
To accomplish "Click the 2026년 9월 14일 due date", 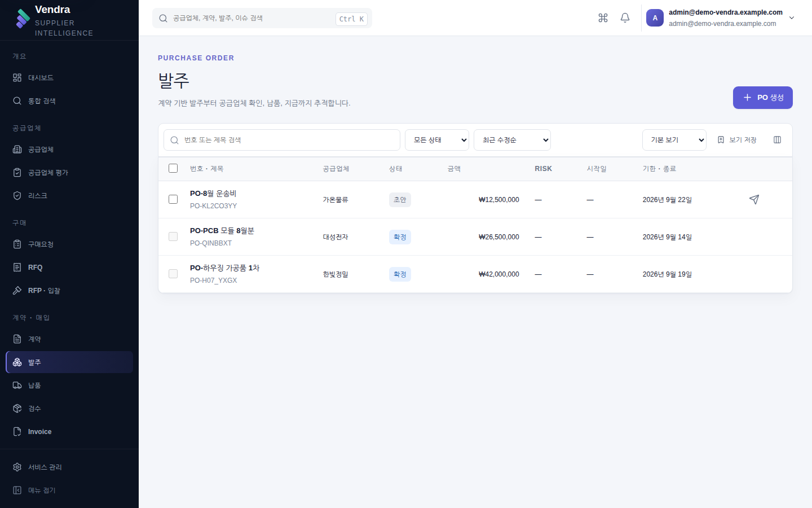I will (x=667, y=237).
